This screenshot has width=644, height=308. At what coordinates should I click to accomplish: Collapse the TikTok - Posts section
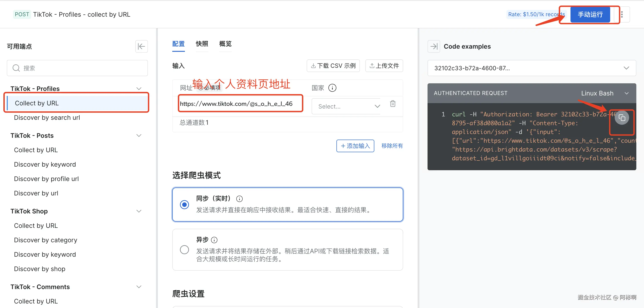click(139, 136)
